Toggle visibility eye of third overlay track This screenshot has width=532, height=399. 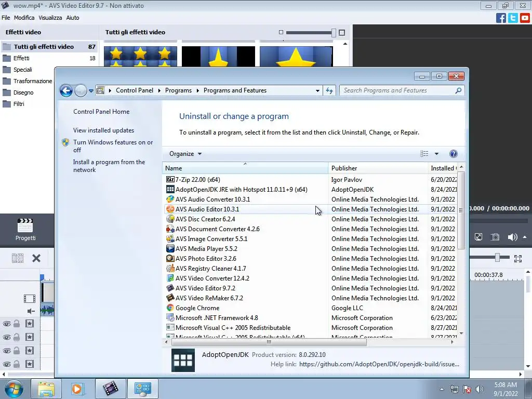pos(6,351)
